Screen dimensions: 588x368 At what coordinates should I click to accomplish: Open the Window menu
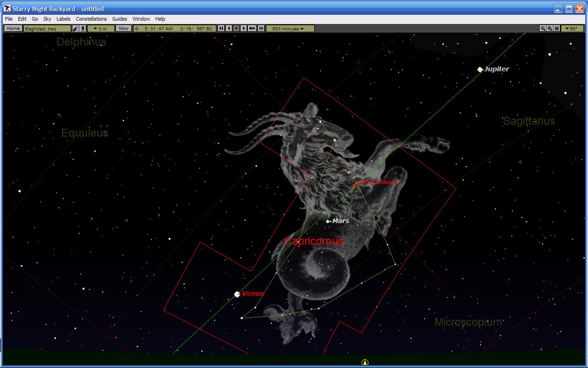click(x=141, y=19)
